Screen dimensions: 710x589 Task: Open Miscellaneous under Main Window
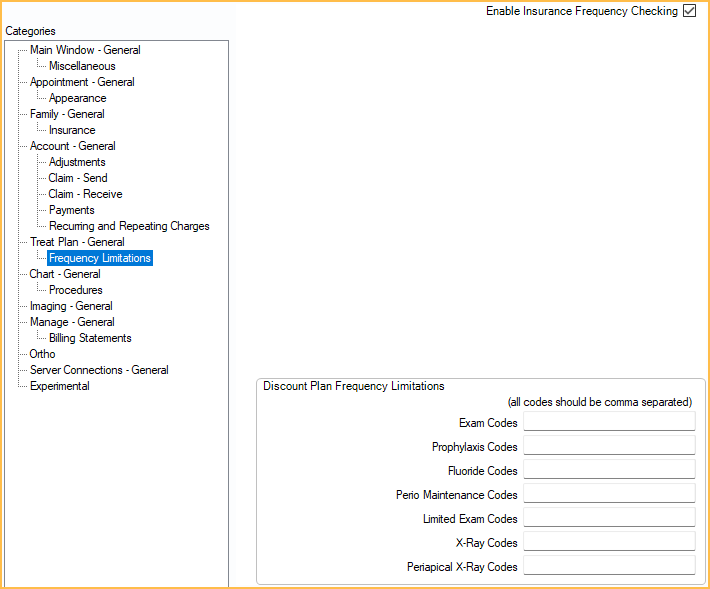(x=82, y=66)
